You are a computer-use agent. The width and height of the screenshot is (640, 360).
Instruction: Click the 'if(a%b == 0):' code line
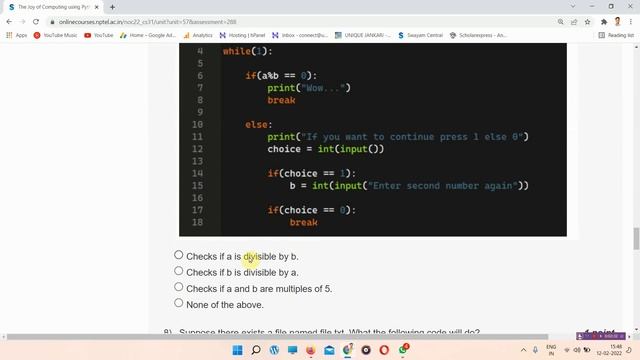(281, 76)
